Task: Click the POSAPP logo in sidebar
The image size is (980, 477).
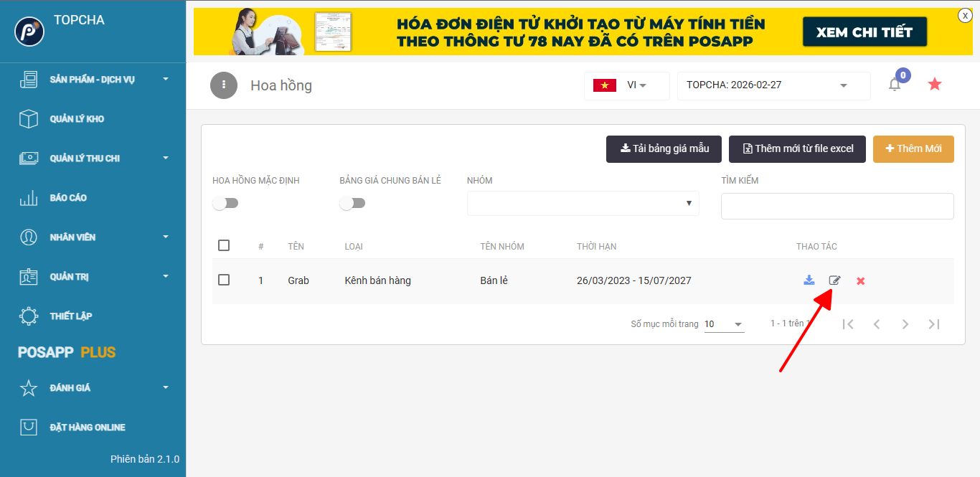Action: 29,32
